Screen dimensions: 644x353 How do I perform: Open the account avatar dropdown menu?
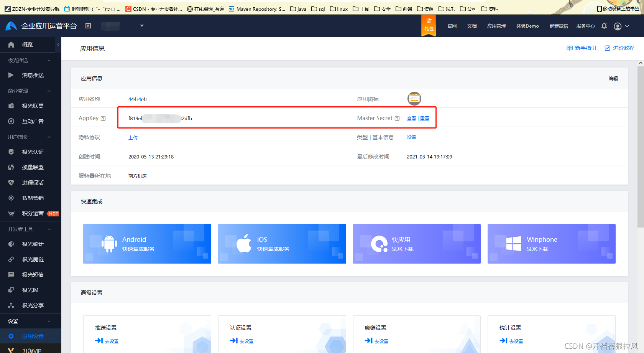click(621, 26)
